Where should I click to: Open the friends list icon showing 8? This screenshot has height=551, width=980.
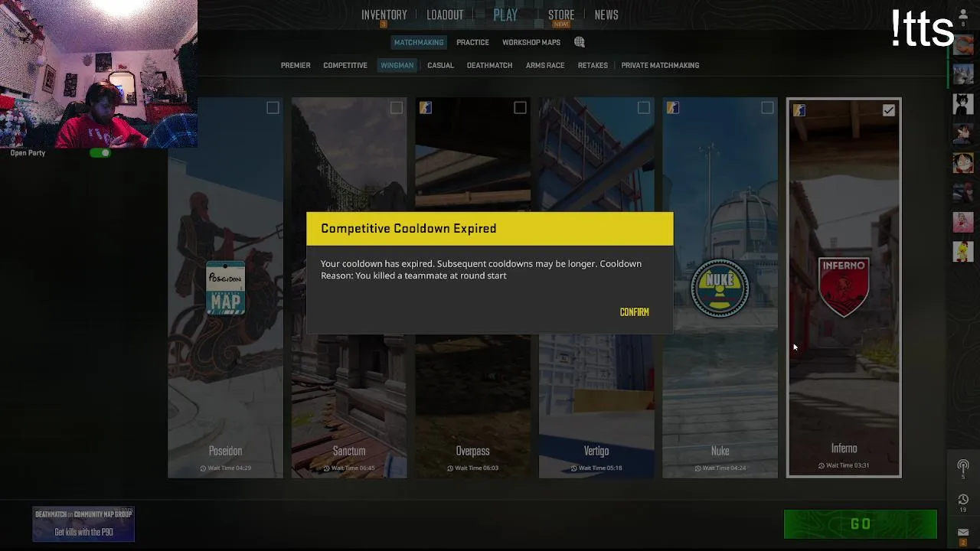pos(963,18)
